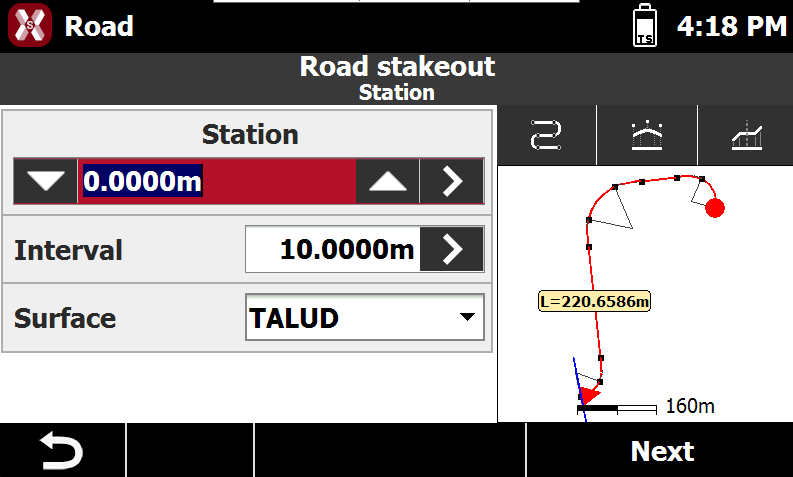Expand the Surface TALUD dropdown
Screen dimensions: 793x477
[x=365, y=318]
